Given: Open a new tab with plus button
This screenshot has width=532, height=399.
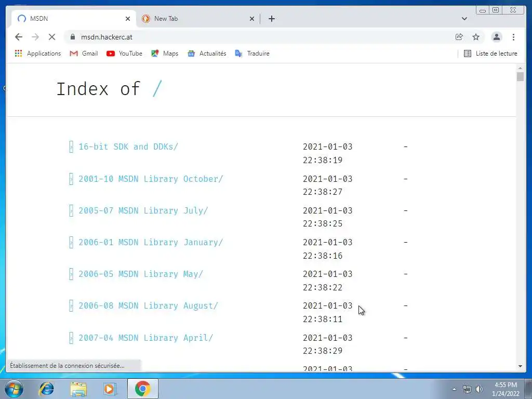Looking at the screenshot, I should click(x=271, y=19).
